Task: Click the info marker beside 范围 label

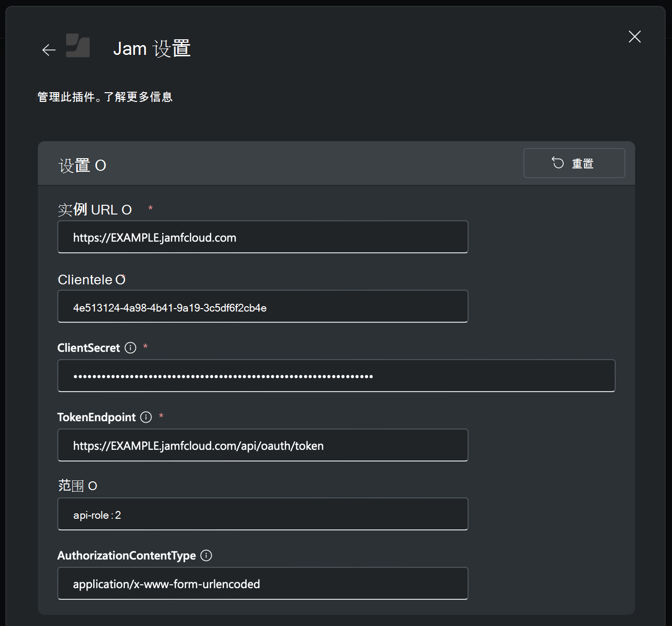Action: tap(93, 485)
